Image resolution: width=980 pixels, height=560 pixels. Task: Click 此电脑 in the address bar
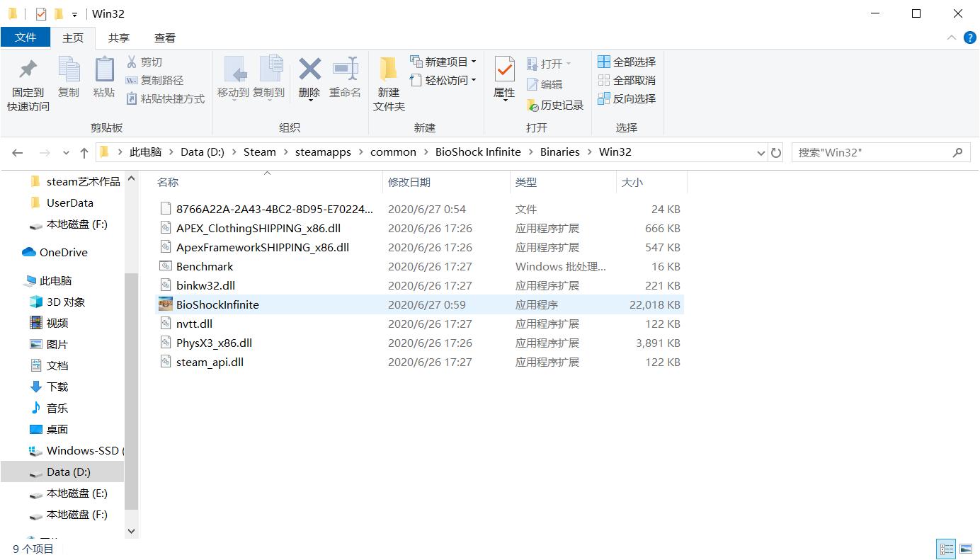145,152
